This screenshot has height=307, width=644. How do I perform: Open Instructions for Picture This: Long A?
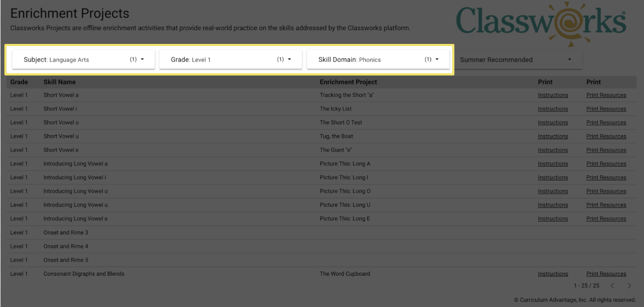coord(553,164)
